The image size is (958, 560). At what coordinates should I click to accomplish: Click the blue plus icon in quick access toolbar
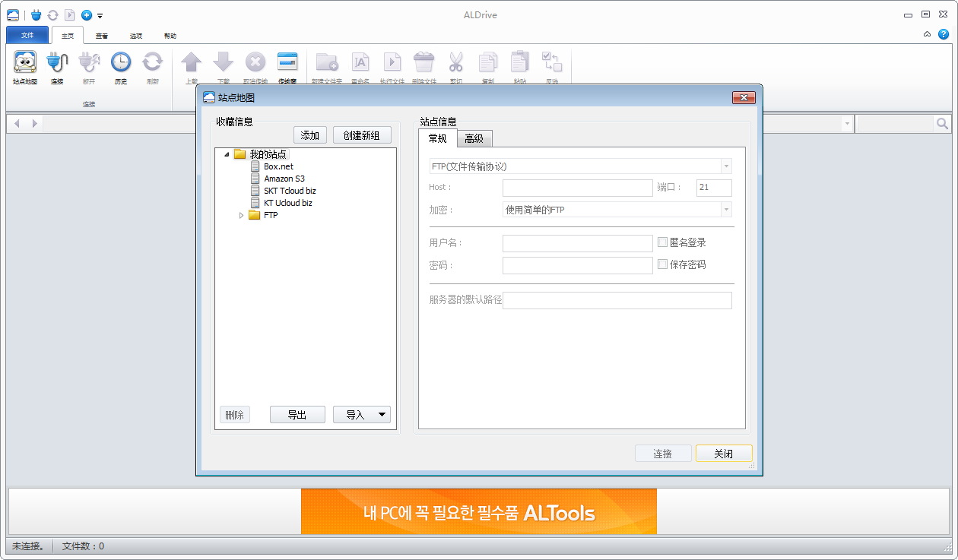[86, 14]
